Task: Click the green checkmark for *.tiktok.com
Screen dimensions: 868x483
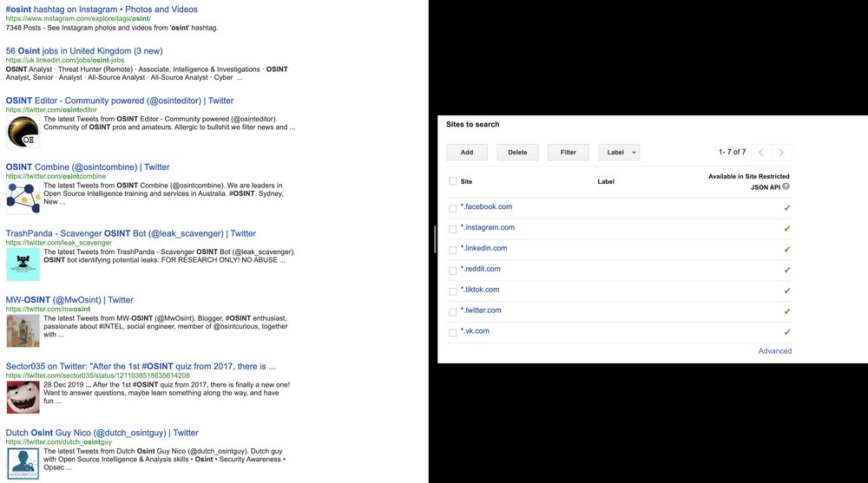Action: [787, 291]
